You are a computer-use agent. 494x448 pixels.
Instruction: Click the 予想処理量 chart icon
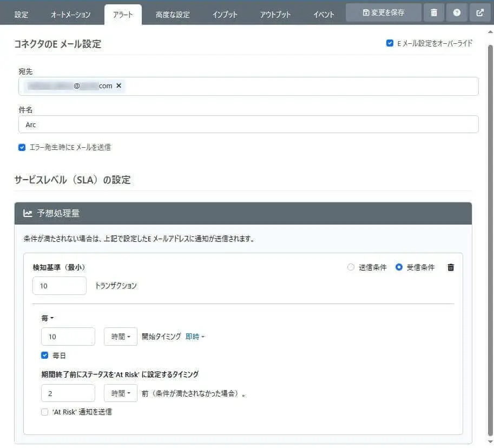28,213
